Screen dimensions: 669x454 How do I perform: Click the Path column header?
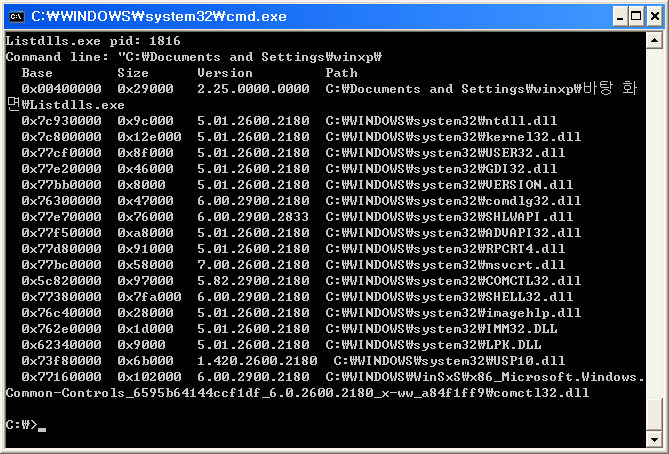(x=341, y=73)
